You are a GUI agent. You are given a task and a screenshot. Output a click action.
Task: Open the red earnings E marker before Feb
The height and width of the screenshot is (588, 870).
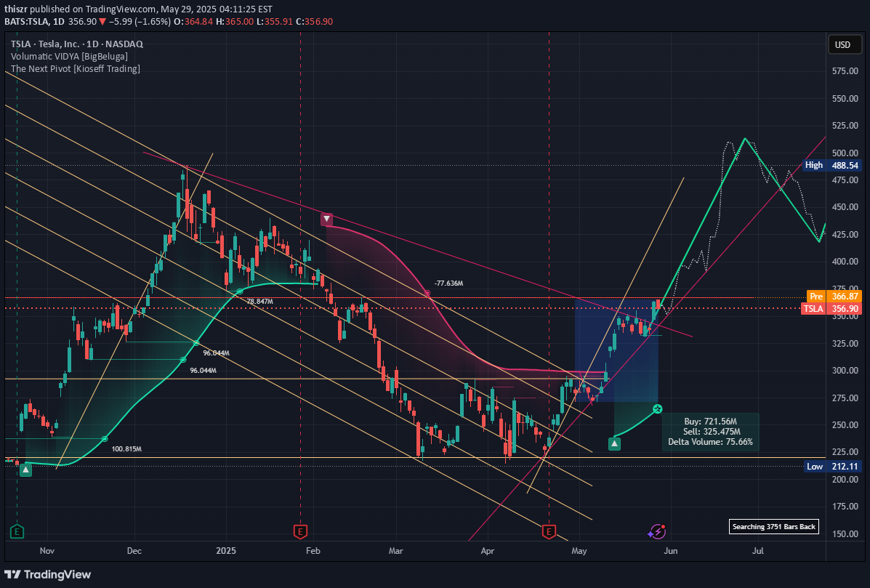click(300, 531)
